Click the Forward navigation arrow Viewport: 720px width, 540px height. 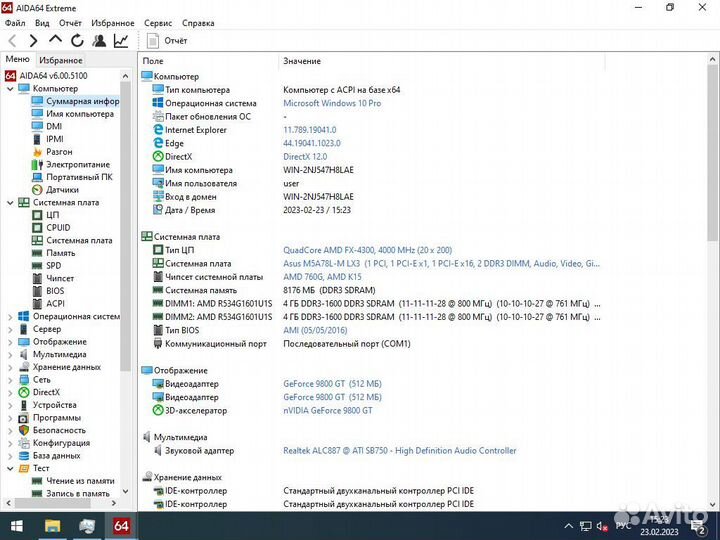(x=34, y=41)
